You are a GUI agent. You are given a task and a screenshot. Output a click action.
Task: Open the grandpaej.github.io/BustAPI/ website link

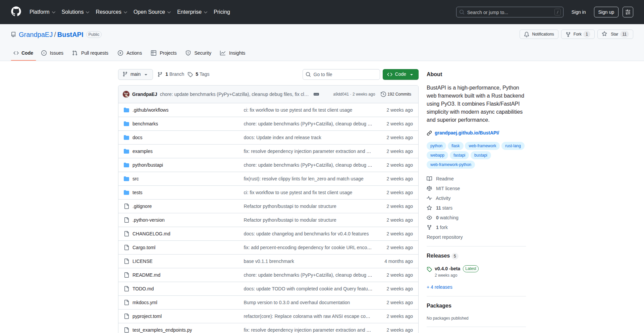(467, 133)
